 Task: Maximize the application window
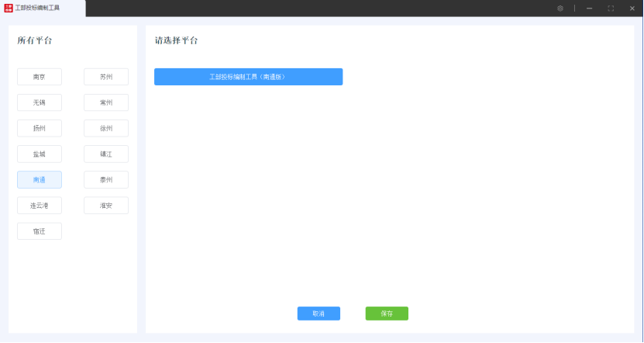tap(611, 8)
